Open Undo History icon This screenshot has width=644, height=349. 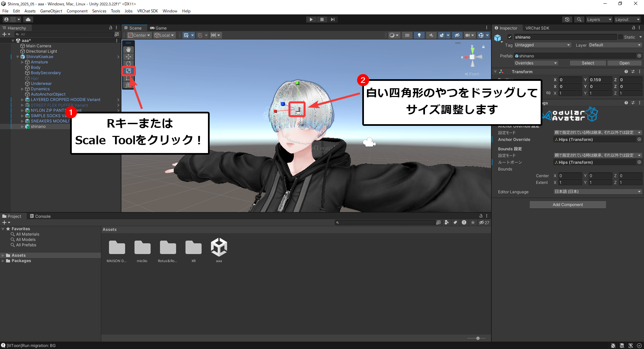[567, 19]
